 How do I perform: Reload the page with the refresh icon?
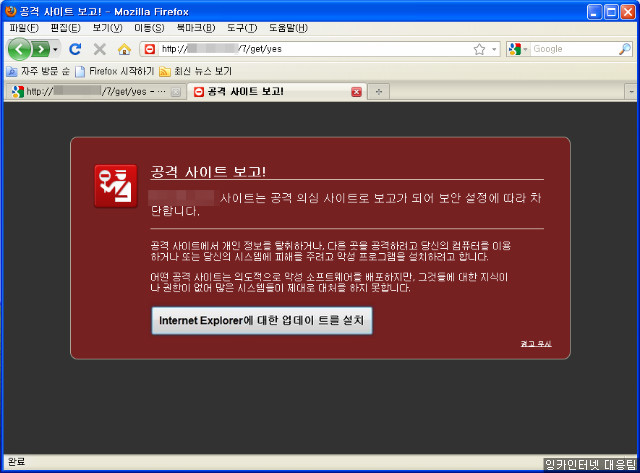click(75, 49)
